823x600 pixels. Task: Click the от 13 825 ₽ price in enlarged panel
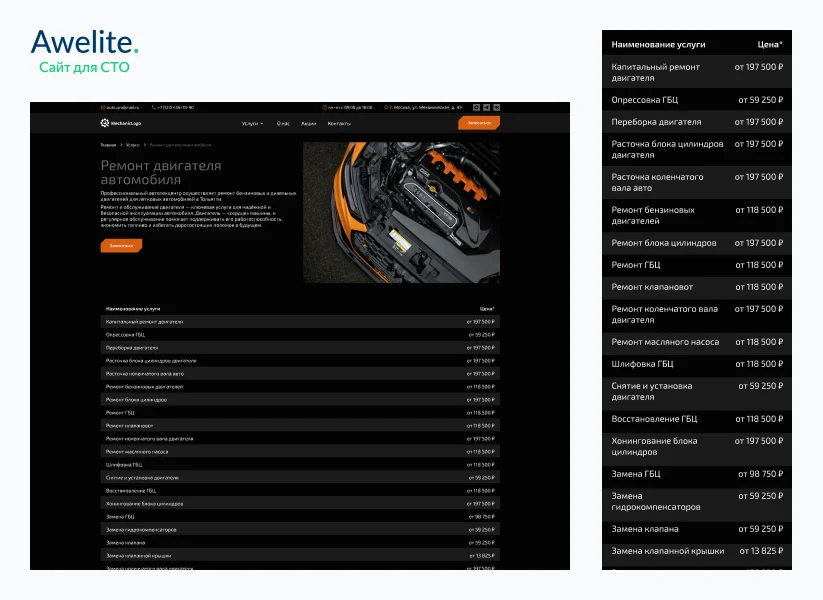coord(761,551)
